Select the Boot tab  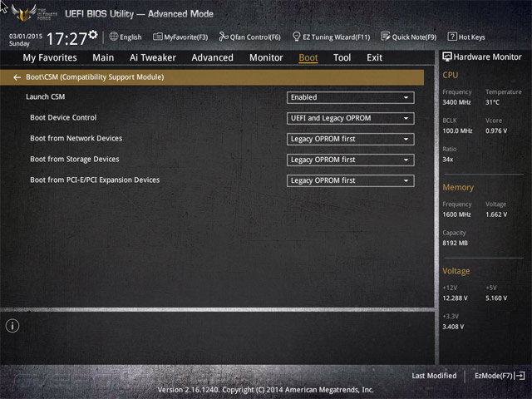click(308, 57)
